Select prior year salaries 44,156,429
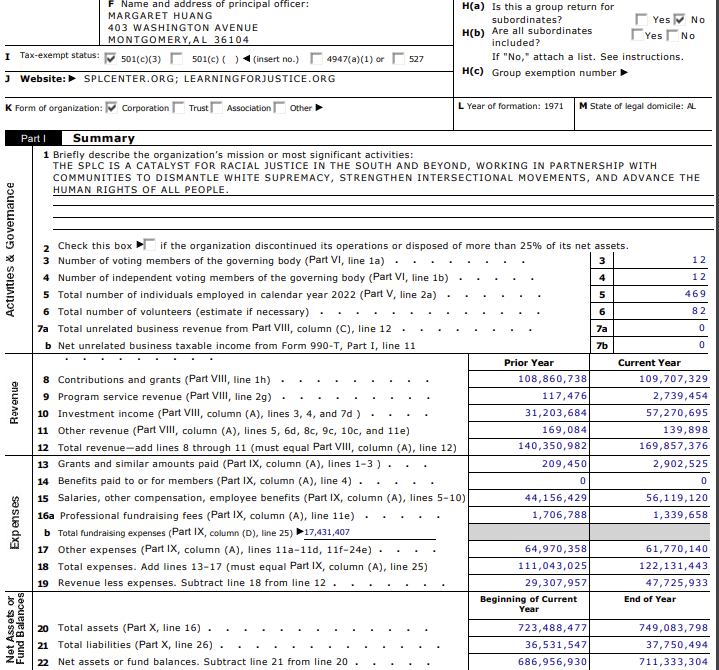 pyautogui.click(x=556, y=498)
